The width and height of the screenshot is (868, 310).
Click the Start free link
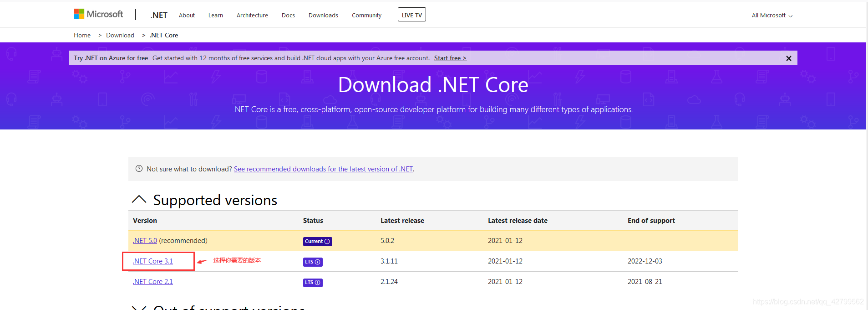coord(450,58)
